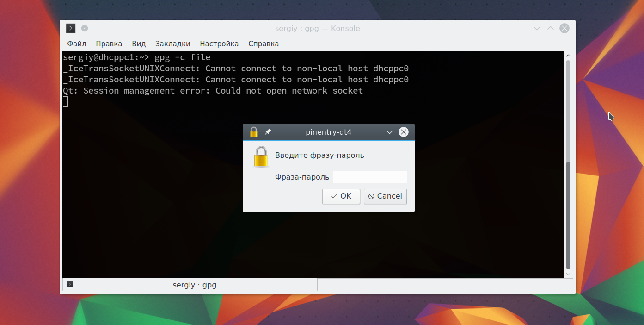
Task: Click the small indicator icon beside the Konsole icon
Action: click(84, 28)
